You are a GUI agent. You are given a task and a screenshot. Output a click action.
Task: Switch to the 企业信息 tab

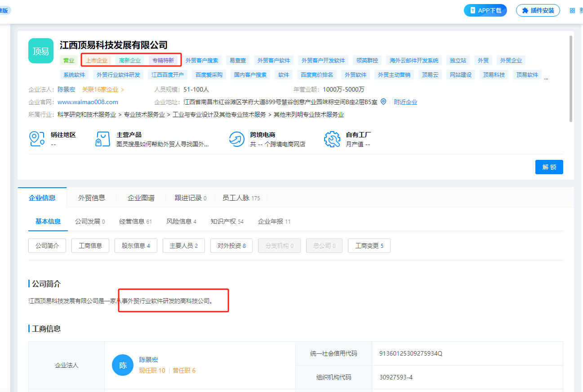click(x=42, y=198)
